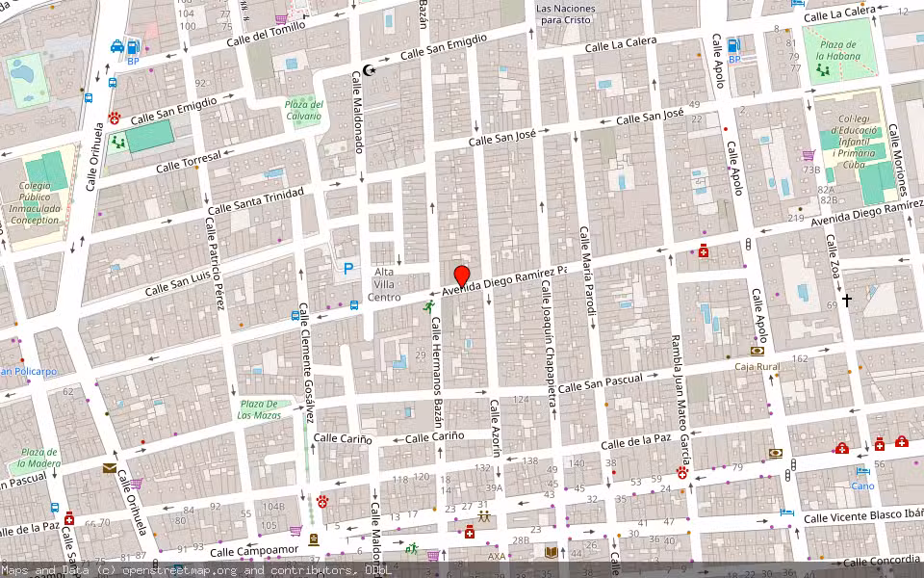Click the Calle Azorín street label
Screen dimensions: 924x578
(495, 428)
